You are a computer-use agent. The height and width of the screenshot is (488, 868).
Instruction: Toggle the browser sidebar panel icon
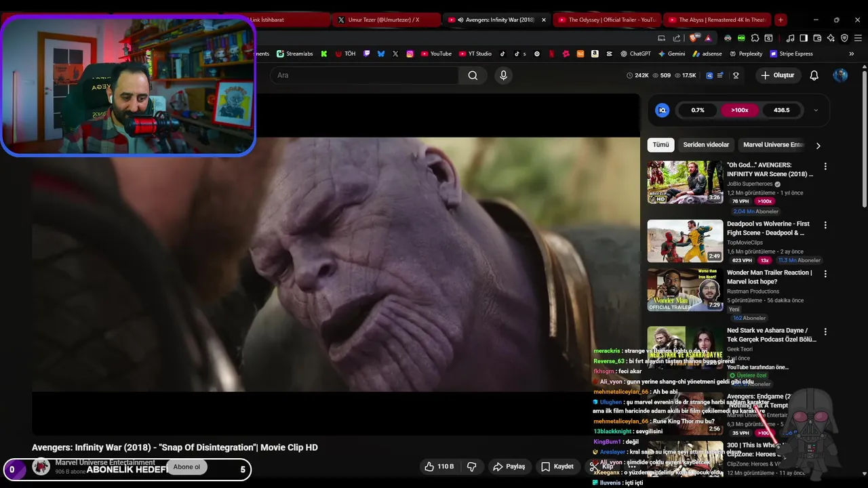coord(804,38)
